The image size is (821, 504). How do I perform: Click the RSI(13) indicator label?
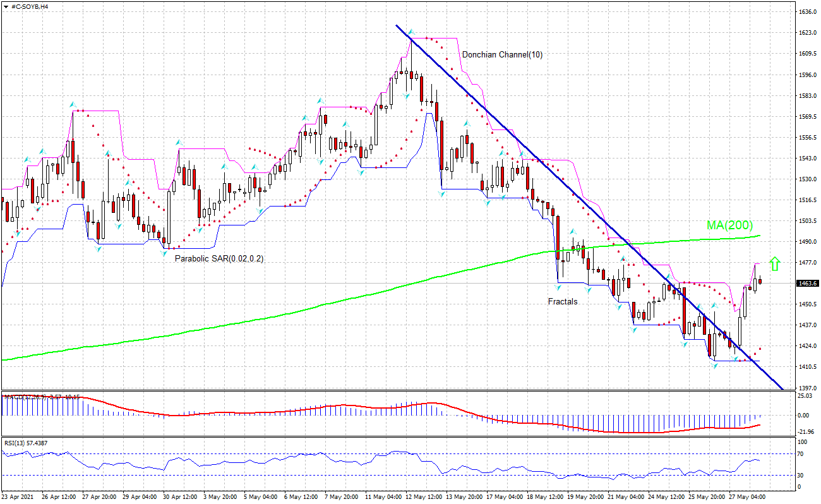[x=25, y=443]
